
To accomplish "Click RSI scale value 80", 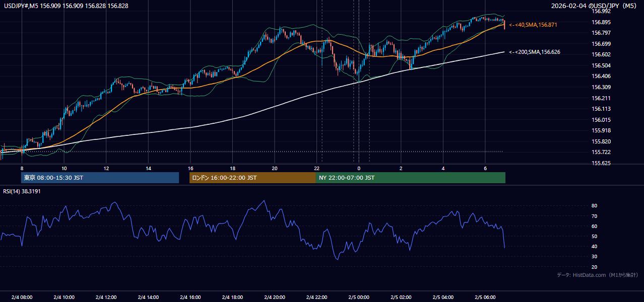I will coord(595,206).
